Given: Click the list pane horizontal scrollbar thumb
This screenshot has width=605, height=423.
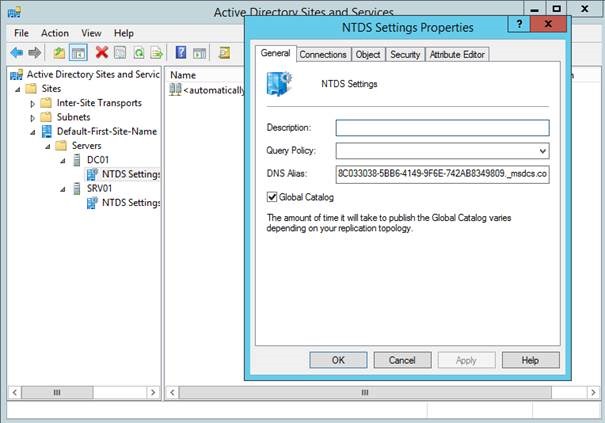Looking at the screenshot, I should (365, 393).
